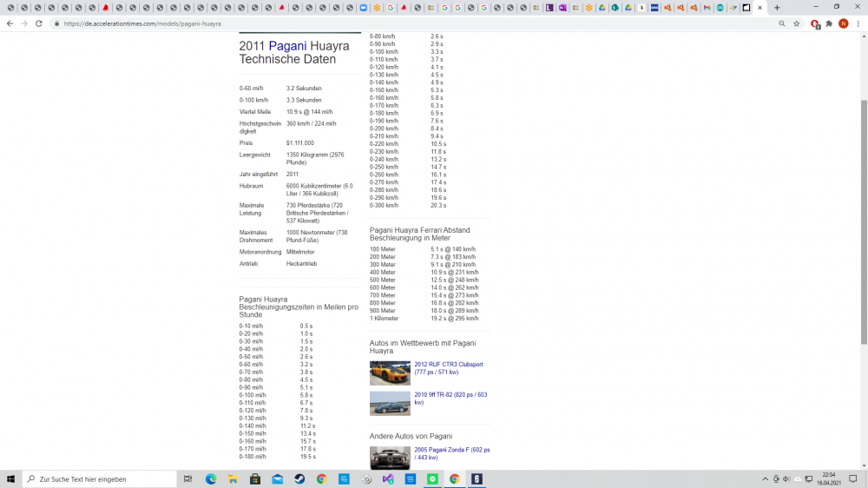Reload the Pagani Huayra page
Image resolution: width=868 pixels, height=488 pixels.
(39, 23)
